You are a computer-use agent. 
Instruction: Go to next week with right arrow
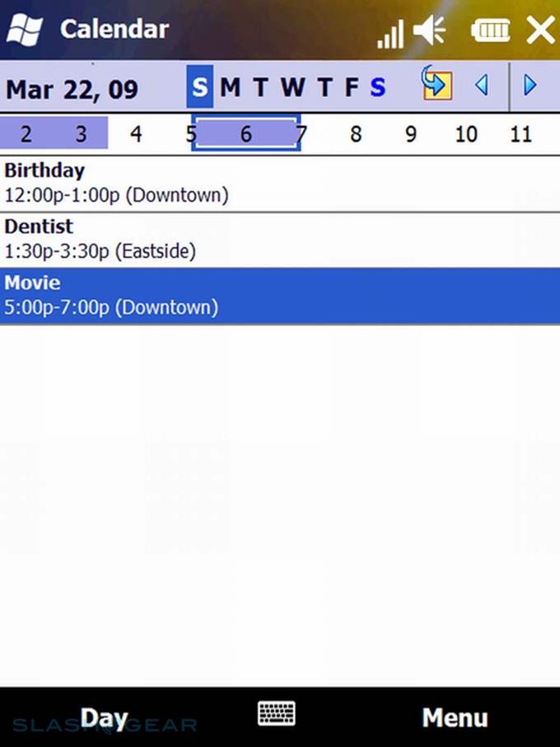531,85
